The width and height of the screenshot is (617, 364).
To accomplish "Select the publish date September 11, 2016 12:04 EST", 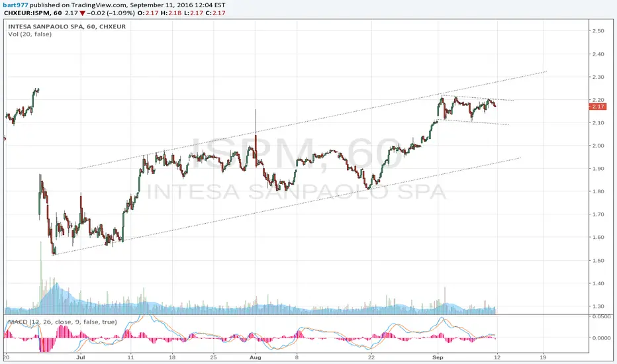I will point(177,5).
